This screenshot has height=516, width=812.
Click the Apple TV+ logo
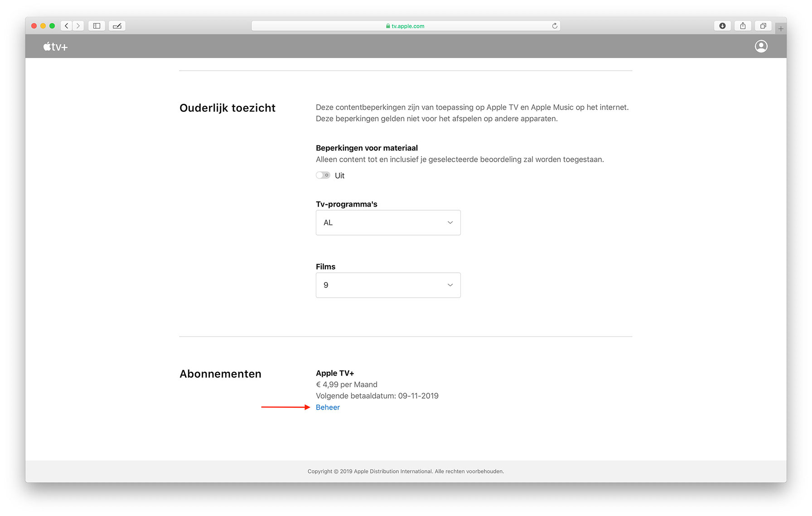55,47
